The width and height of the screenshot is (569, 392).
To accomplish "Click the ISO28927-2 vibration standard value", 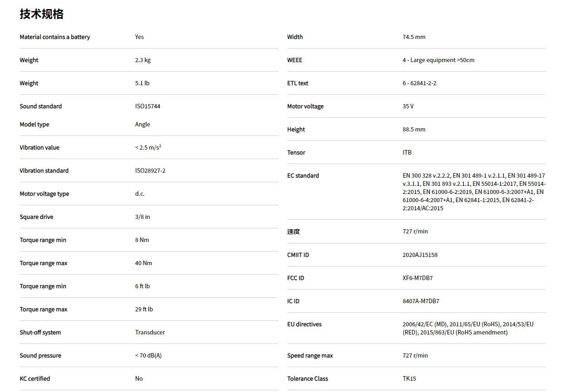I will pos(150,171).
